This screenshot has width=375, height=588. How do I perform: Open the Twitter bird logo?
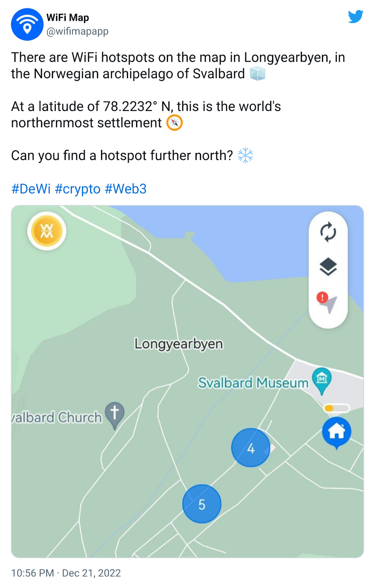click(x=356, y=17)
